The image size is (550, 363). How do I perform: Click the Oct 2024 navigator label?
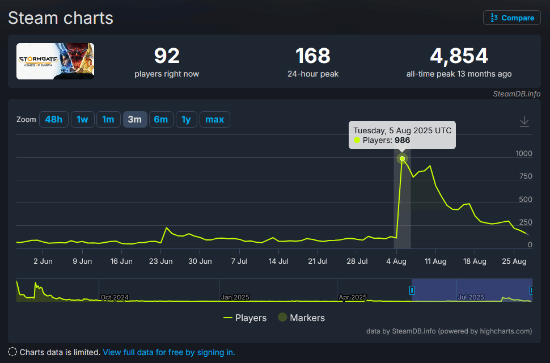pyautogui.click(x=114, y=297)
